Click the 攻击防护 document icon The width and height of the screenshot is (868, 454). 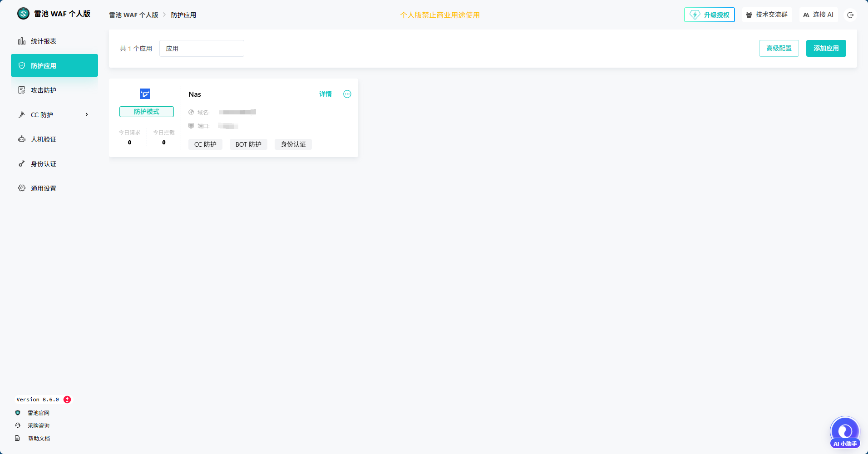22,90
